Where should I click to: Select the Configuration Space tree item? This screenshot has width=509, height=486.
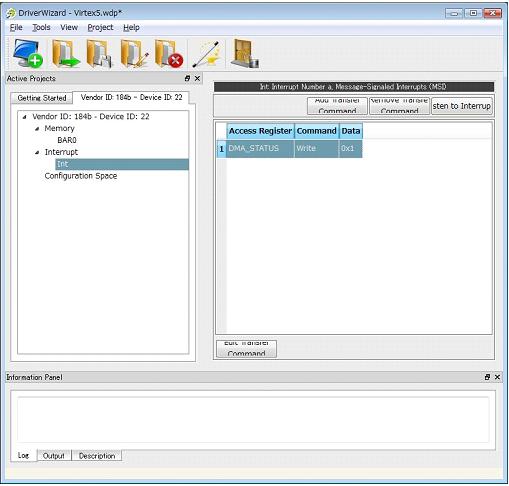tap(81, 176)
